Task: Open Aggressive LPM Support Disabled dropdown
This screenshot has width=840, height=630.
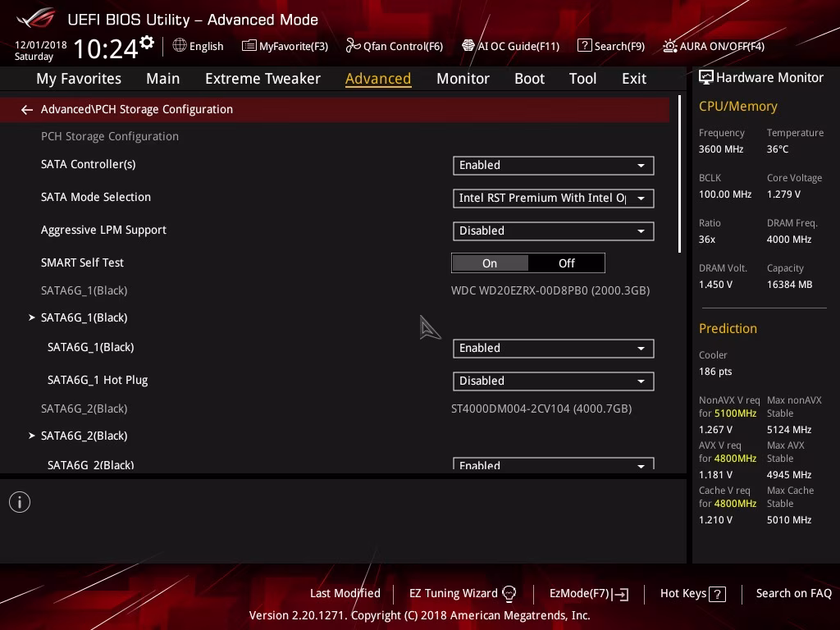Action: tap(554, 231)
